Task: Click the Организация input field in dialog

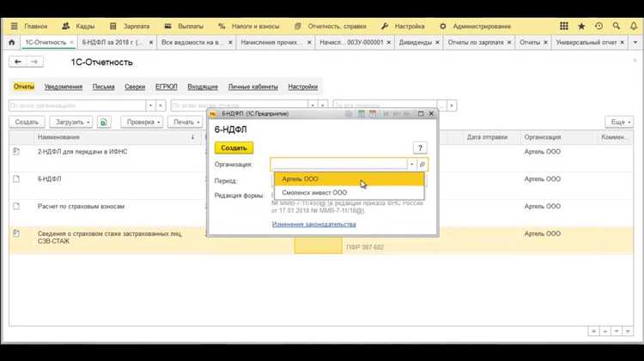Action: pyautogui.click(x=339, y=165)
